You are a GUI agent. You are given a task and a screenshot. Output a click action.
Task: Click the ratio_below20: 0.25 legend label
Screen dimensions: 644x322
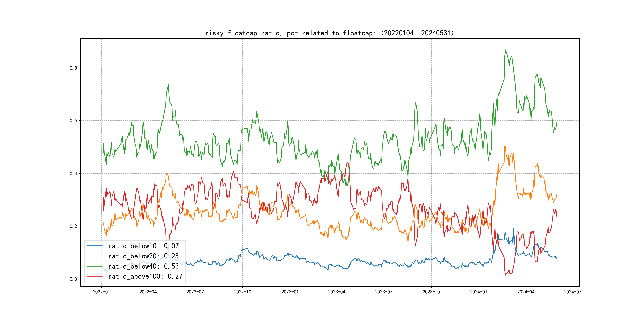point(143,256)
